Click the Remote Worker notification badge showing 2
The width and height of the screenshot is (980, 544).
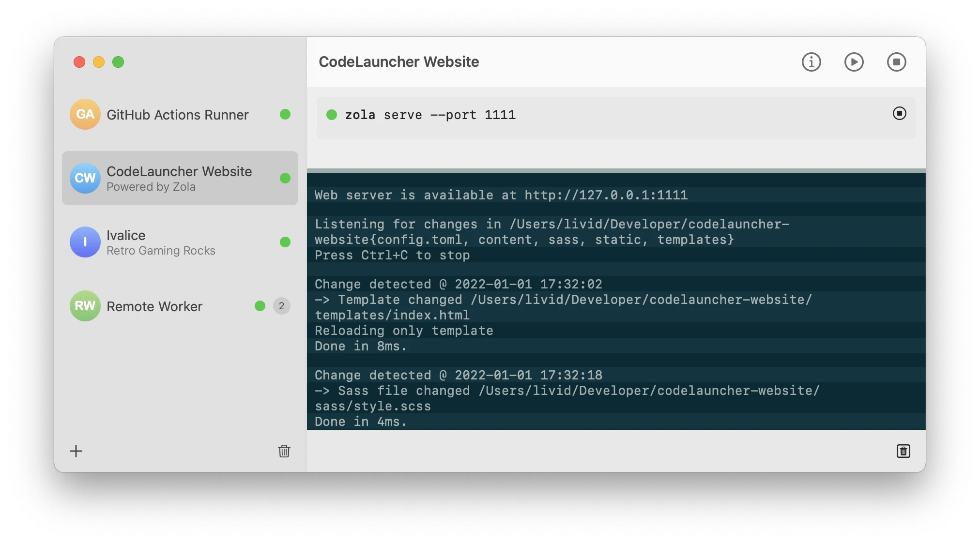pyautogui.click(x=282, y=306)
